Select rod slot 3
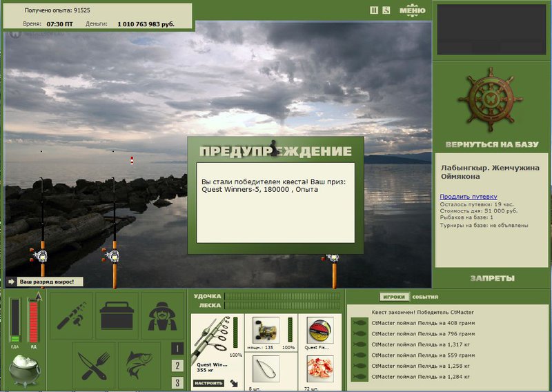The height and width of the screenshot is (392, 552). [x=177, y=382]
